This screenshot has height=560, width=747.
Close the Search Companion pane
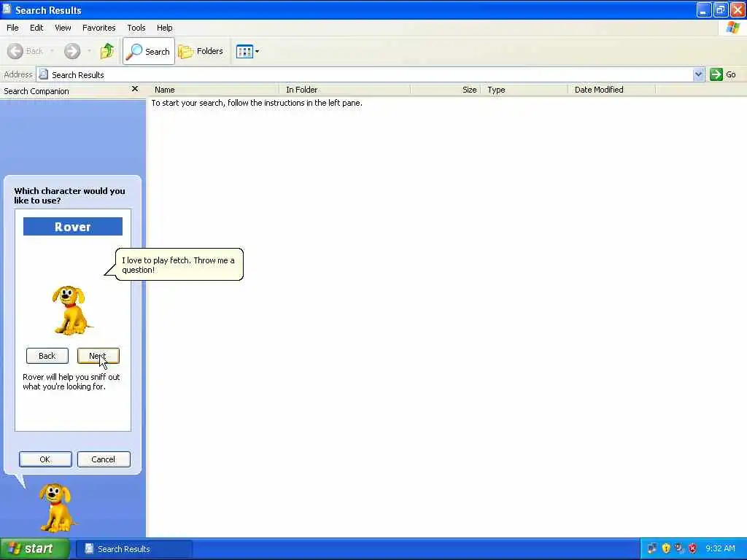(x=135, y=89)
